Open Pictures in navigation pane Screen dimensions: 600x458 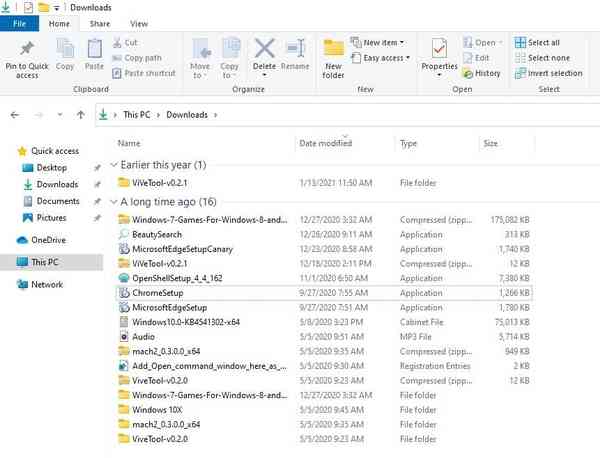coord(45,218)
